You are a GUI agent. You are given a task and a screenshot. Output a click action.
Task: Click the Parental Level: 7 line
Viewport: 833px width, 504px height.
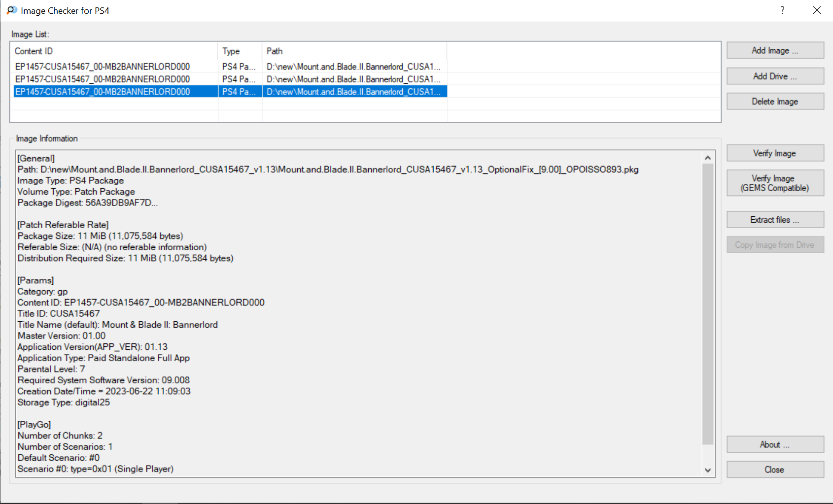51,369
